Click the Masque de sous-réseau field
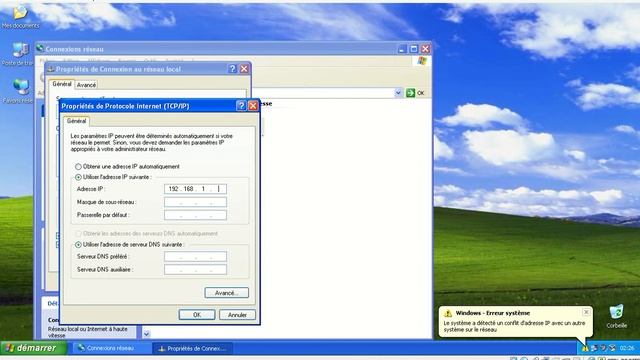 point(195,202)
